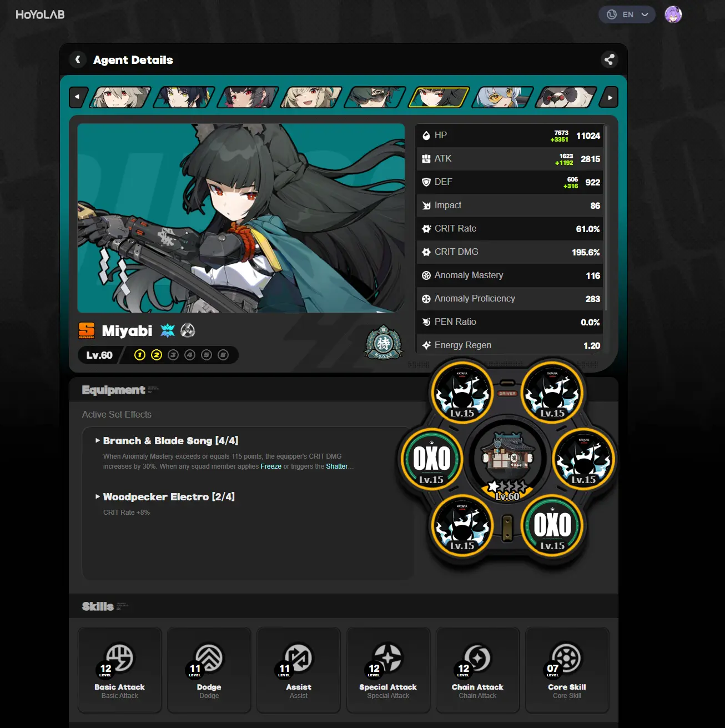
Task: Click the CRIT Rate stat row
Action: point(510,229)
